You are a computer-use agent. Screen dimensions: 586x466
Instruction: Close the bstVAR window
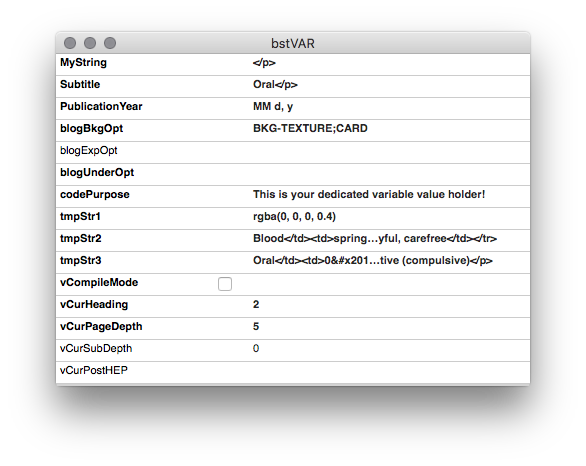tap(70, 43)
